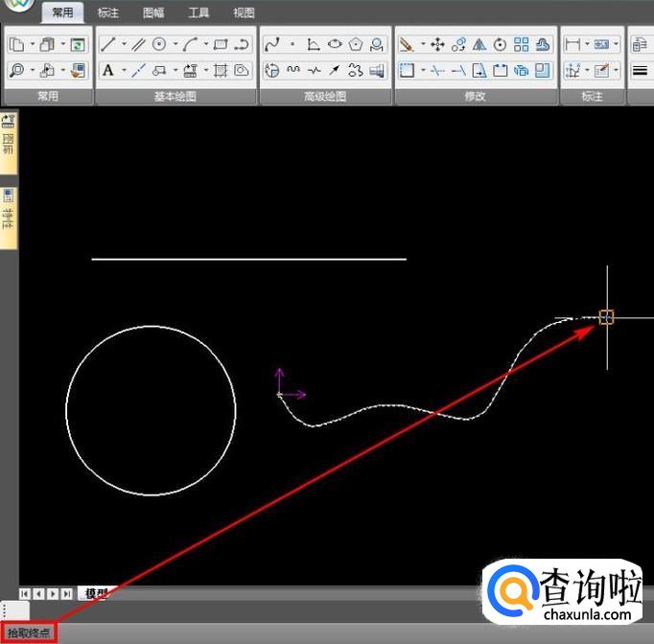Expand the dropdown beside the Circle tool
Screen dimensions: 654x644
tap(175, 44)
